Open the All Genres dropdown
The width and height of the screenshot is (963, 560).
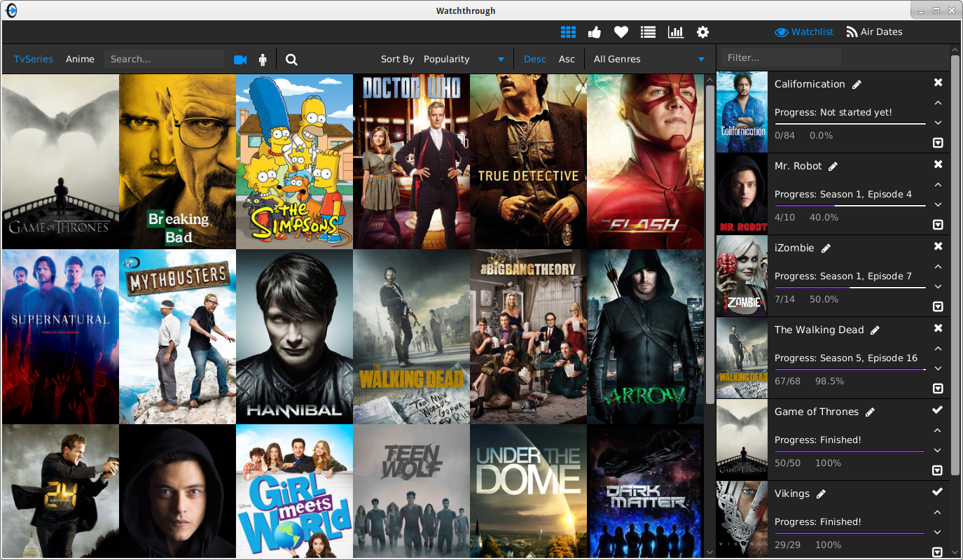pos(649,59)
